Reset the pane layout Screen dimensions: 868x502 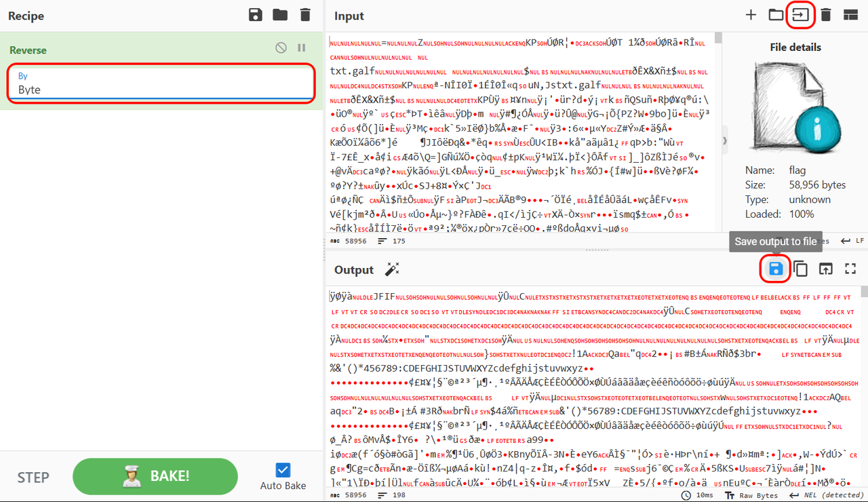click(x=850, y=15)
